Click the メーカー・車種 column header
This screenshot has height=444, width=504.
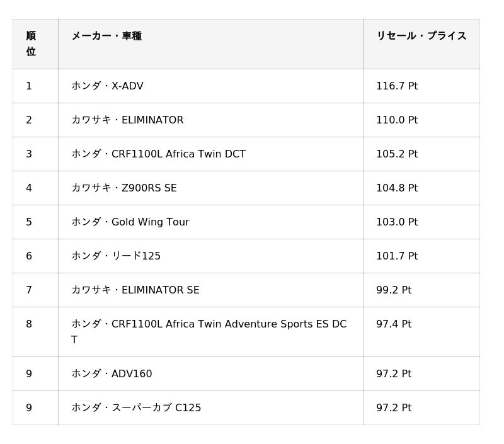106,37
